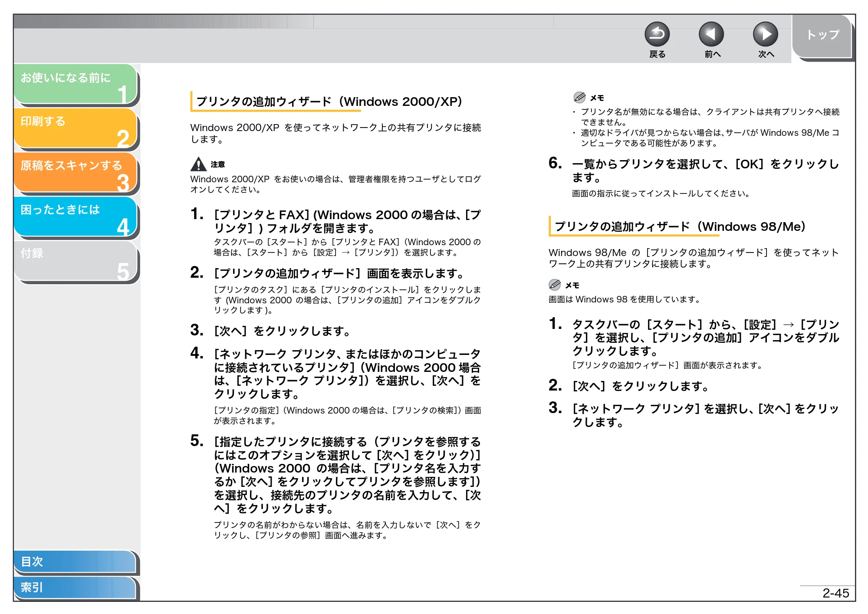Image resolution: width=868 pixels, height=614 pixels.
Task: Click the 注意 warning triangle icon
Action: pos(198,164)
